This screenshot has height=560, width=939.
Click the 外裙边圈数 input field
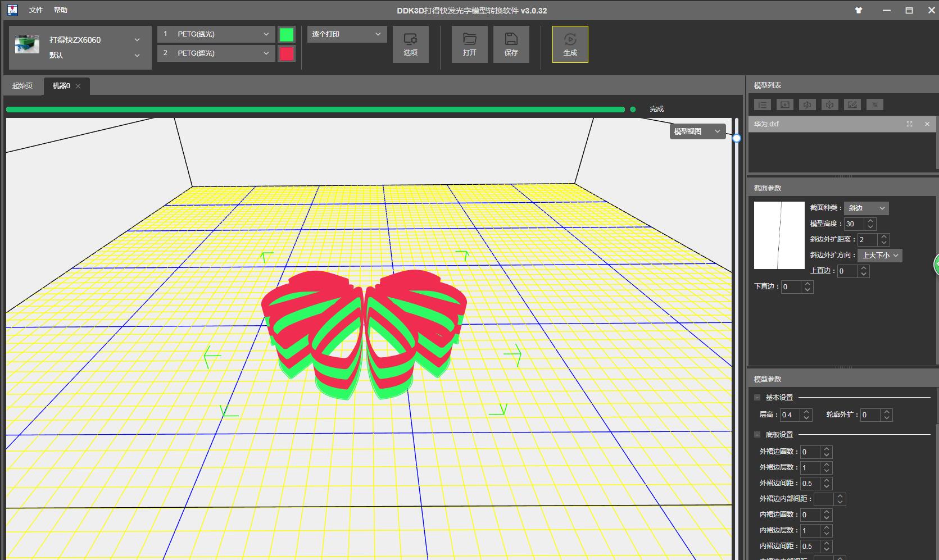pyautogui.click(x=810, y=452)
